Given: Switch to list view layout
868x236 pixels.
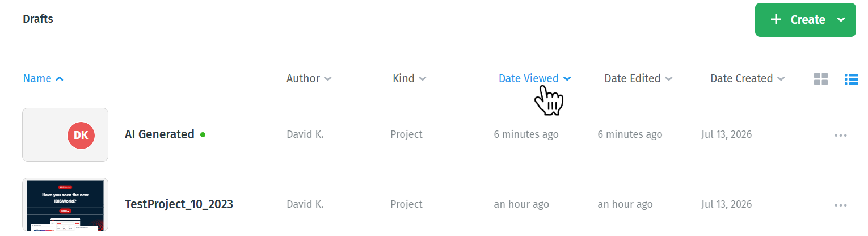Looking at the screenshot, I should 851,79.
